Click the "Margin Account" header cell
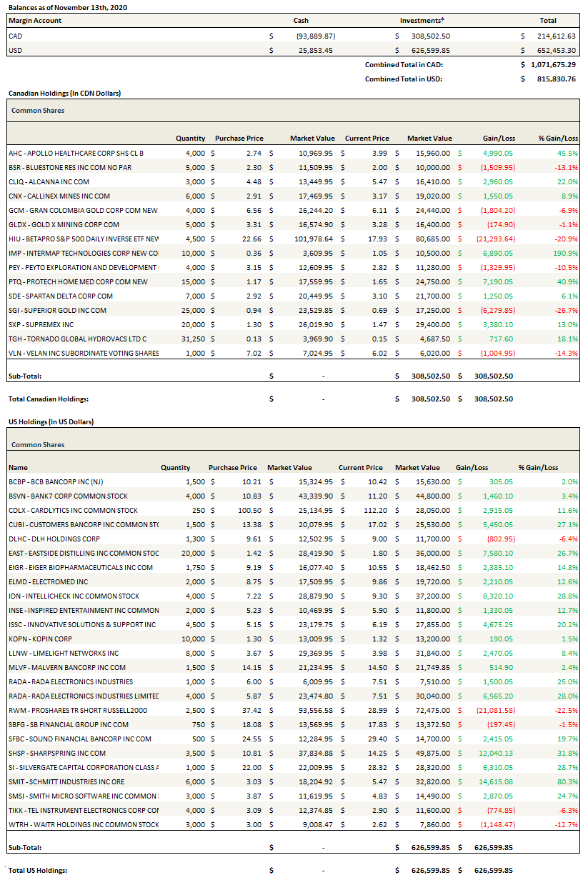 tap(35, 21)
